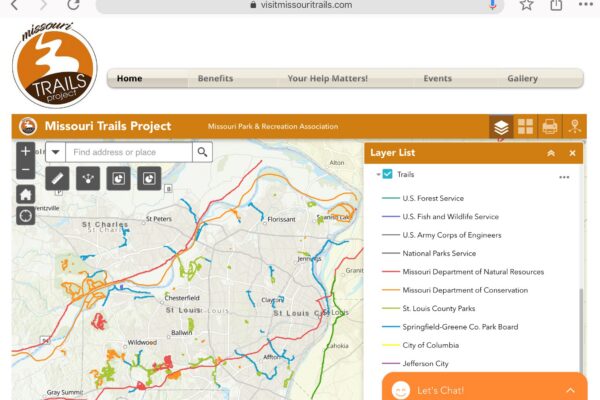Click National Parks Service label

(x=439, y=253)
